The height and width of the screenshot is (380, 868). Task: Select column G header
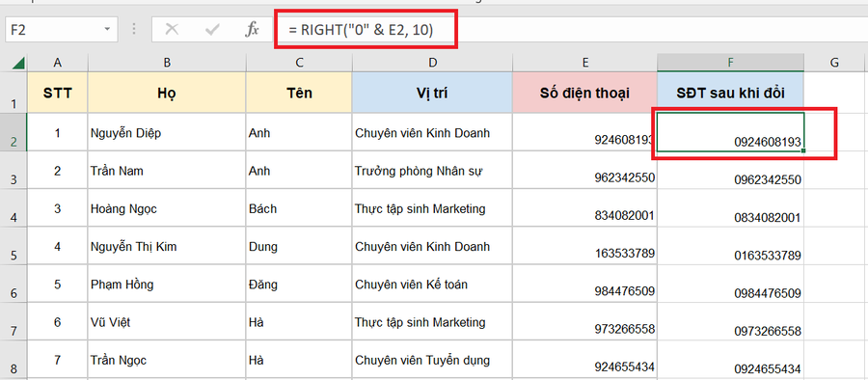coord(835,63)
